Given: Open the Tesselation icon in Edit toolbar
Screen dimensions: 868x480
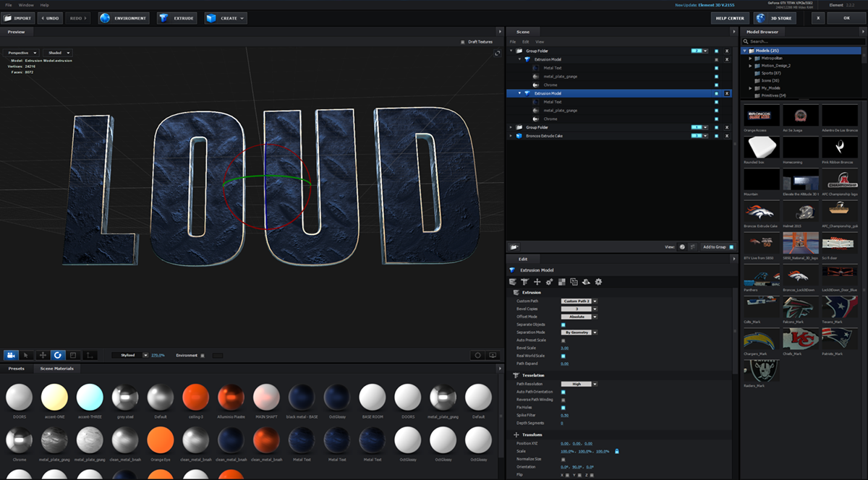Looking at the screenshot, I should click(524, 281).
